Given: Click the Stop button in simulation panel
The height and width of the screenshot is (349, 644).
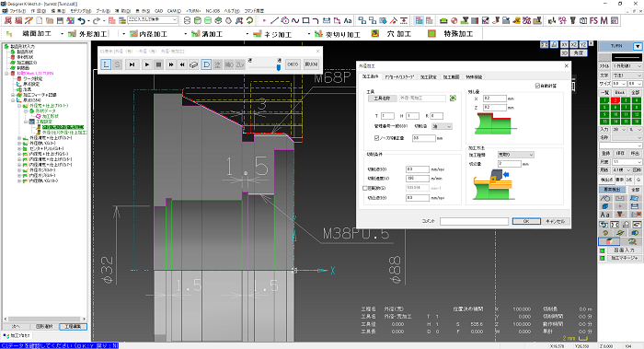Looking at the screenshot, I should click(x=158, y=64).
